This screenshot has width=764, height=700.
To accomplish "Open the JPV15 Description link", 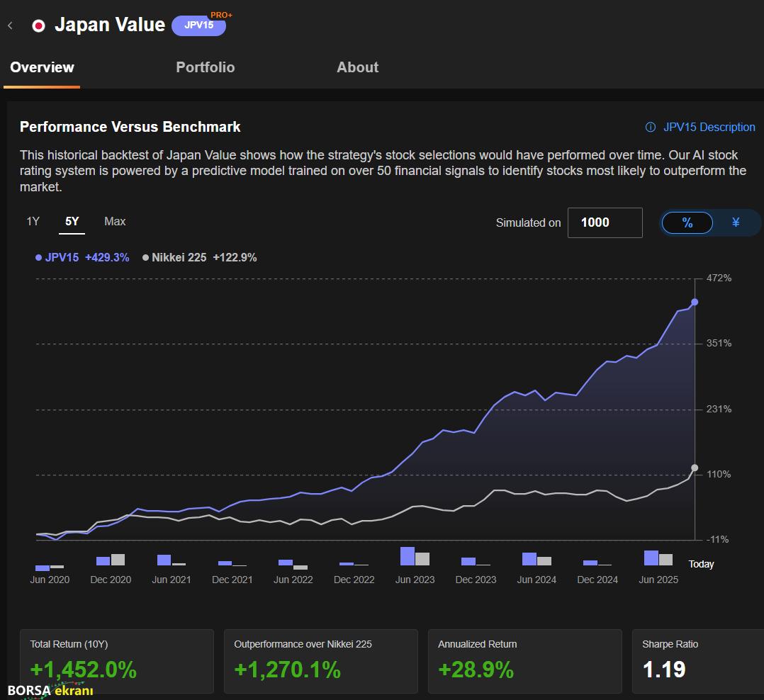I will click(x=709, y=128).
